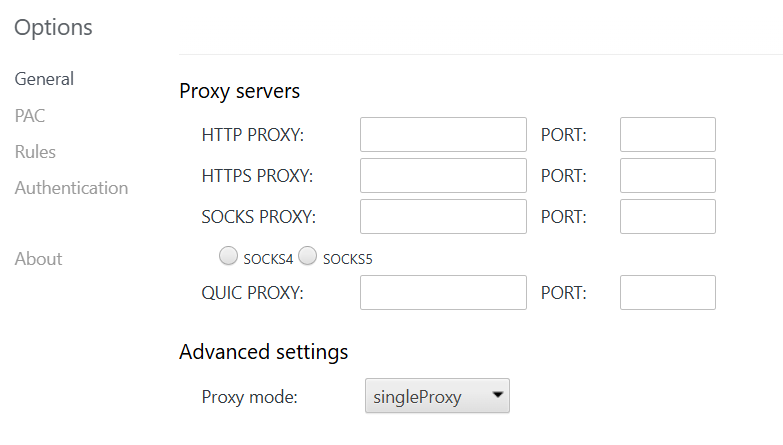Click the Proxy servers heading

point(239,91)
